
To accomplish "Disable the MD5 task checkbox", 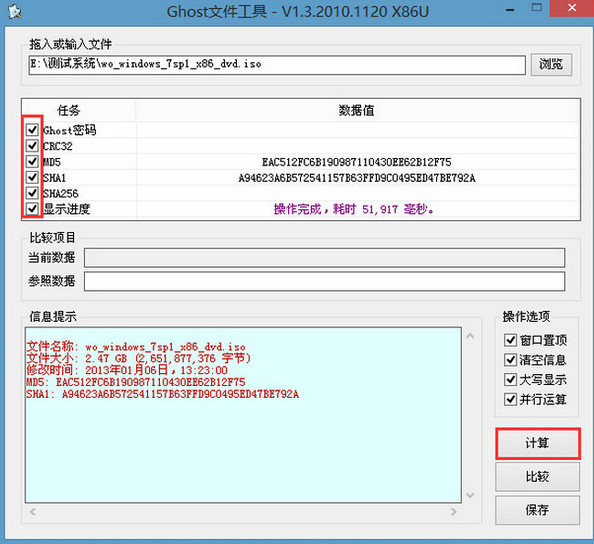I will tap(32, 162).
